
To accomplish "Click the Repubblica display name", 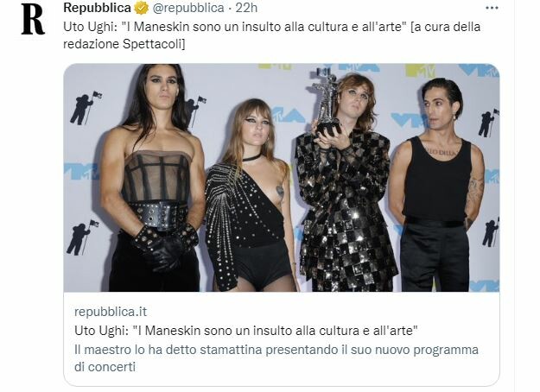I will tap(97, 8).
